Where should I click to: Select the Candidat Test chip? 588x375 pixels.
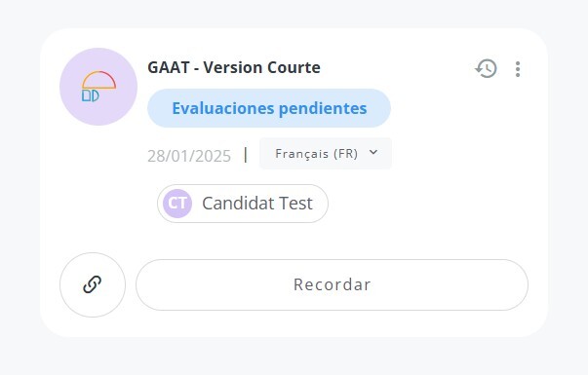(243, 204)
